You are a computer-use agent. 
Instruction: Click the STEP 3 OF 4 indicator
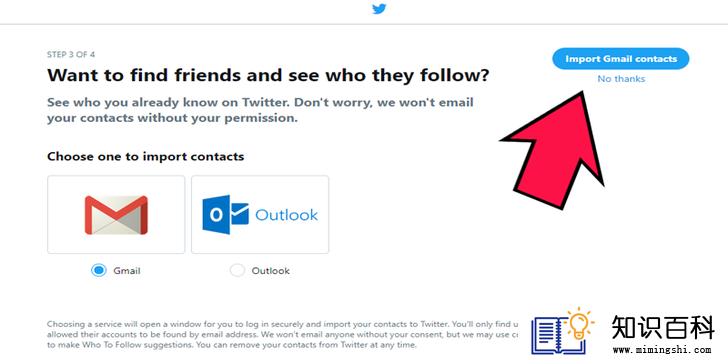coord(71,54)
